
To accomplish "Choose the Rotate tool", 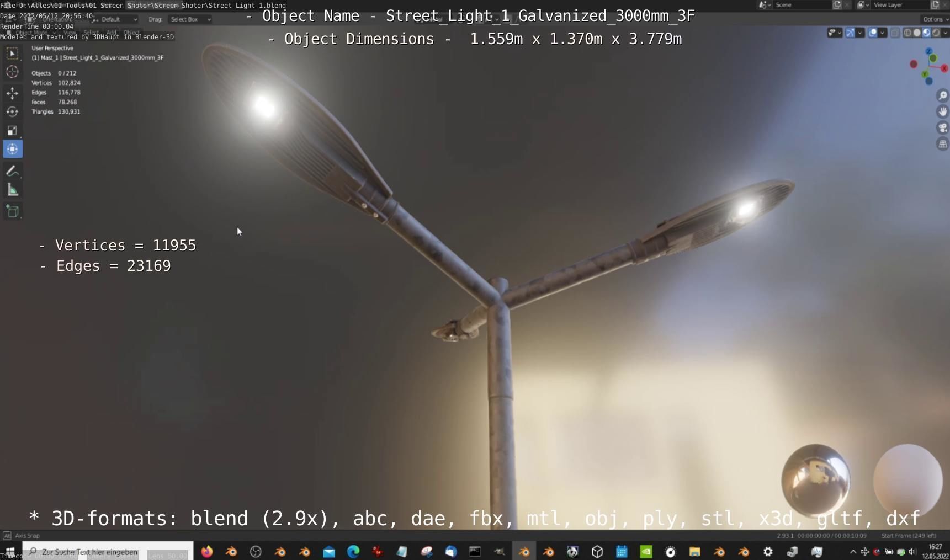I will click(x=12, y=111).
